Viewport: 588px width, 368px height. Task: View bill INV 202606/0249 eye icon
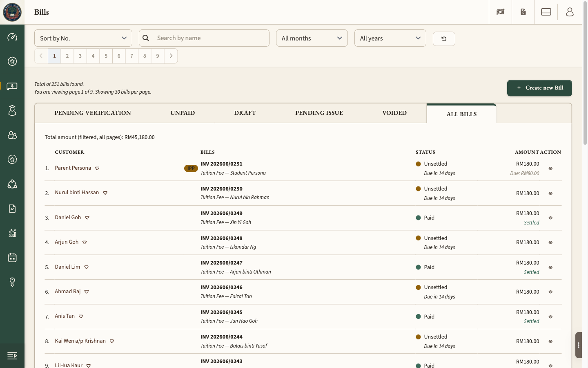[x=550, y=218]
